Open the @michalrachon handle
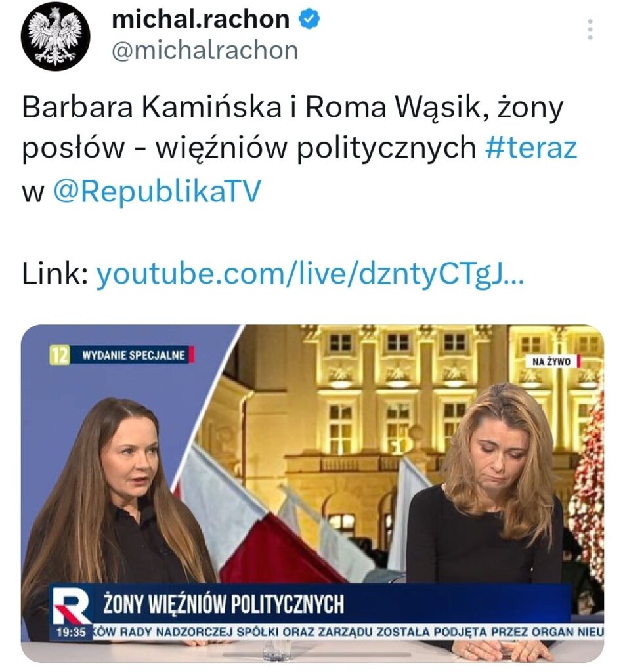The width and height of the screenshot is (625, 672). (205, 51)
